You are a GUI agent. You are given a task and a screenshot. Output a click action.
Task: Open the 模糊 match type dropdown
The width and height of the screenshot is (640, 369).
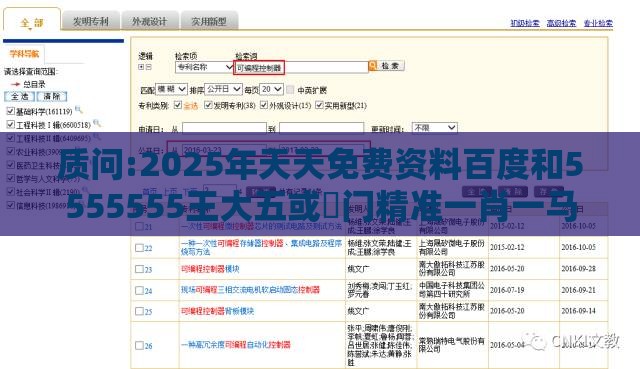click(x=171, y=89)
